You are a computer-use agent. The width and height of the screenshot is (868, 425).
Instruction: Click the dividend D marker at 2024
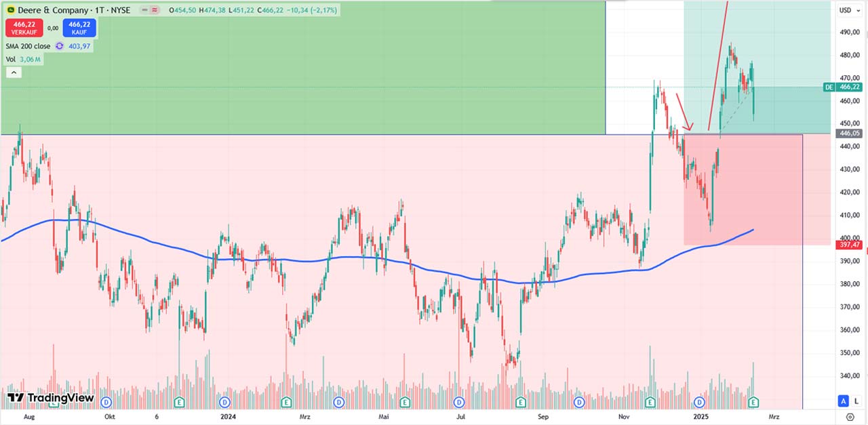[x=224, y=401]
